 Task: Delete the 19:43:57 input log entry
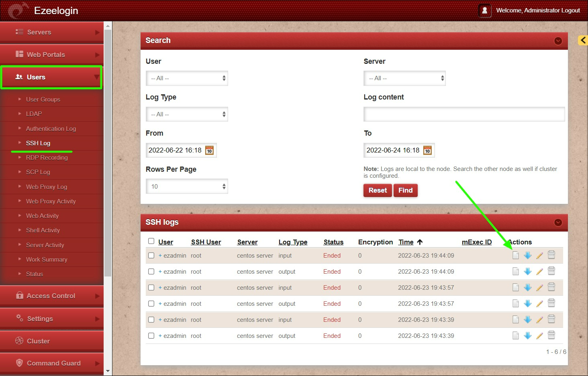551,287
